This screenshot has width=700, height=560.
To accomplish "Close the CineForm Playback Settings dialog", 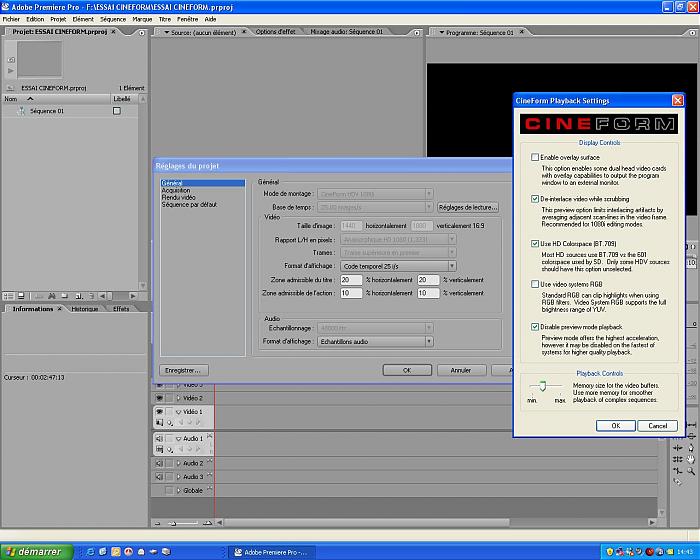I will pyautogui.click(x=678, y=100).
